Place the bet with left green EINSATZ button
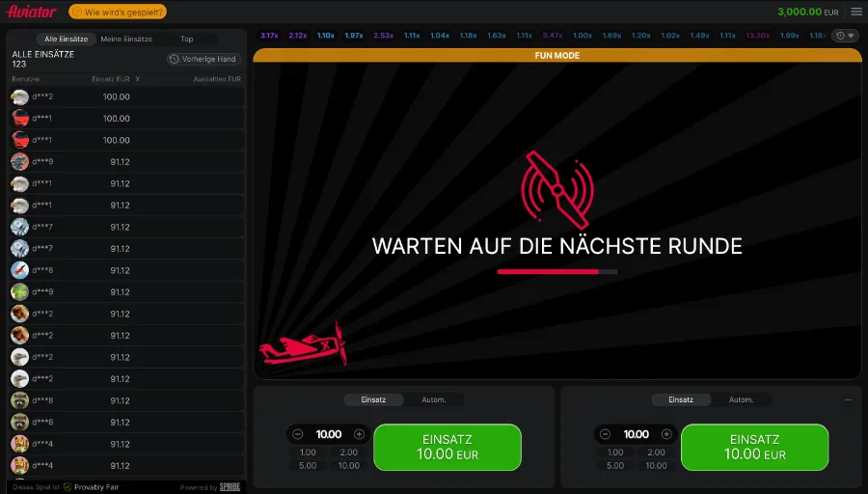Image resolution: width=868 pixels, height=494 pixels. 447,447
